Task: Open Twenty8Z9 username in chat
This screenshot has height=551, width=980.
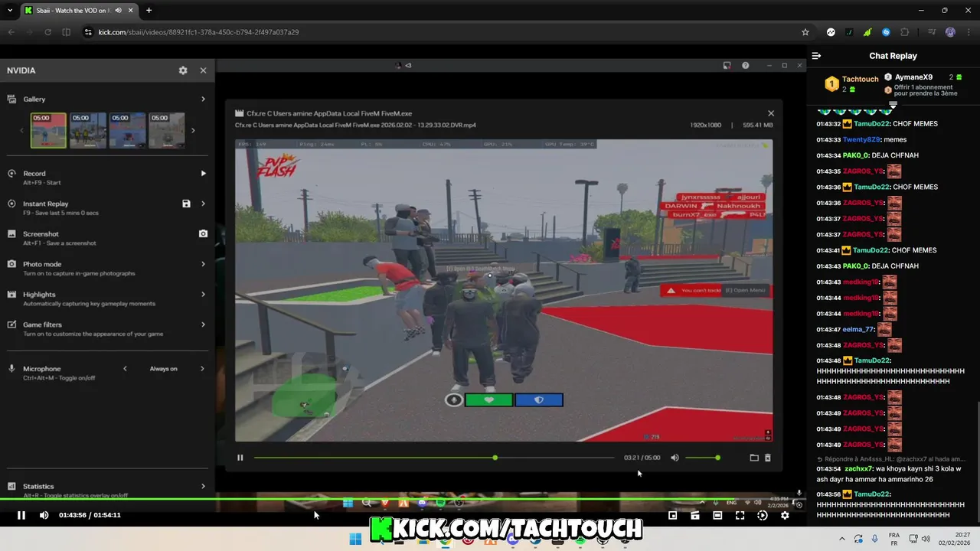Action: pos(861,140)
